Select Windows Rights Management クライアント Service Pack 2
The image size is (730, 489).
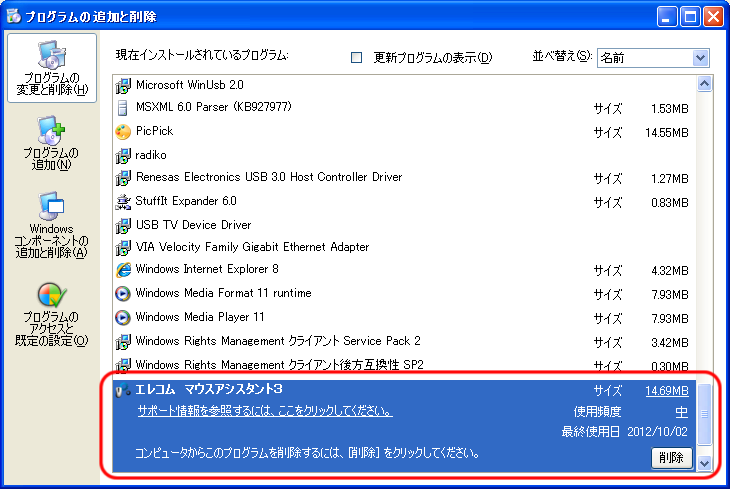coord(404,341)
